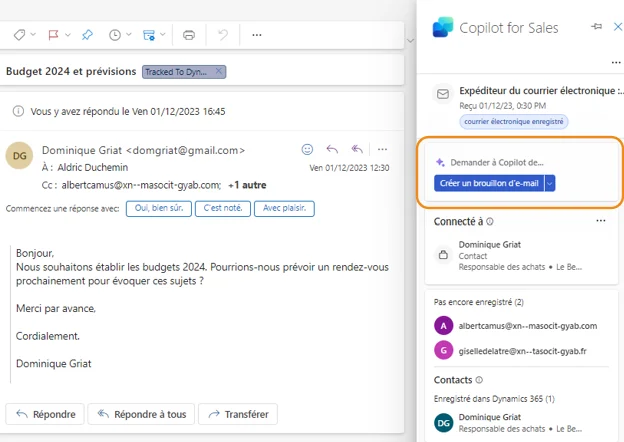Click the lock/bag icon in Connecté à card
This screenshot has height=442, width=624.
(x=443, y=255)
